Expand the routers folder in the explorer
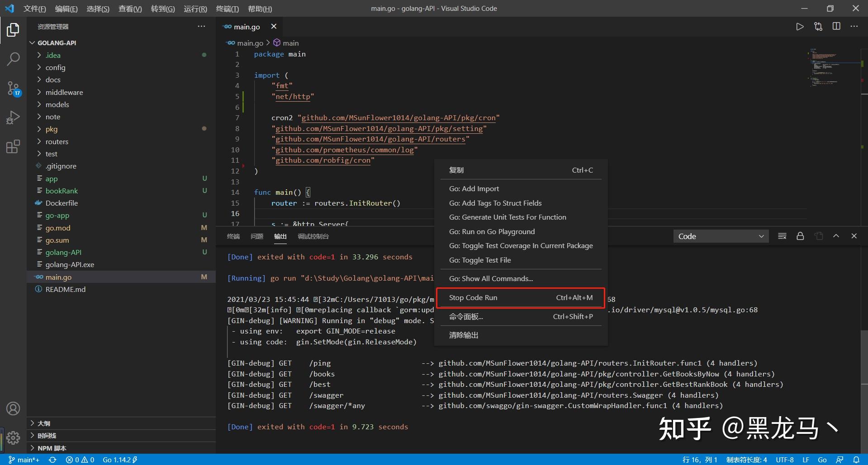 pos(57,141)
